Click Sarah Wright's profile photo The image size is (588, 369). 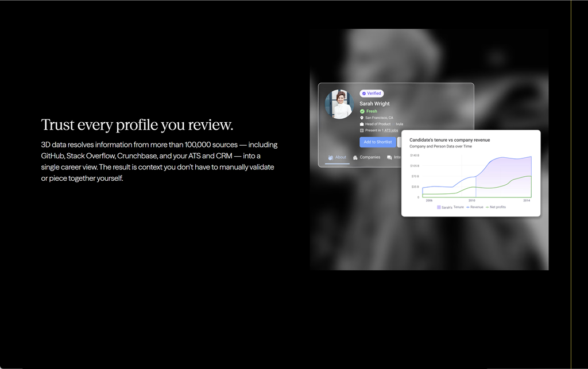(x=339, y=104)
